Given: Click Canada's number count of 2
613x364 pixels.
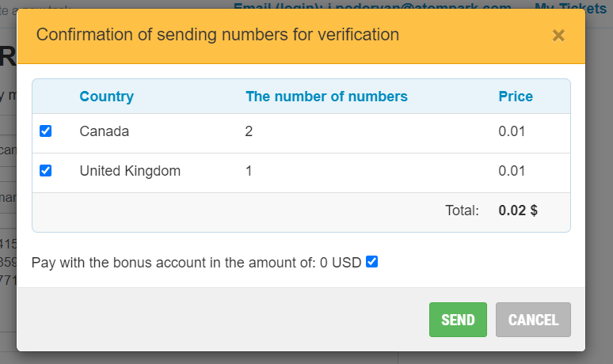Looking at the screenshot, I should point(249,131).
